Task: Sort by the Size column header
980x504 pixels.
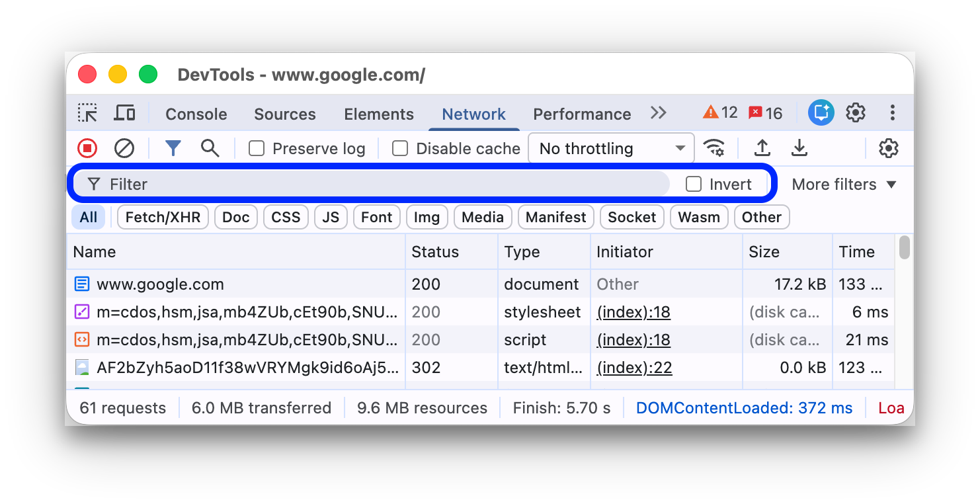Action: click(x=788, y=252)
